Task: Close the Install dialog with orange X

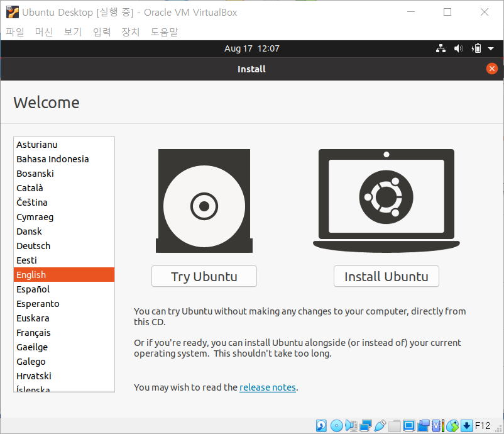Action: (x=492, y=69)
